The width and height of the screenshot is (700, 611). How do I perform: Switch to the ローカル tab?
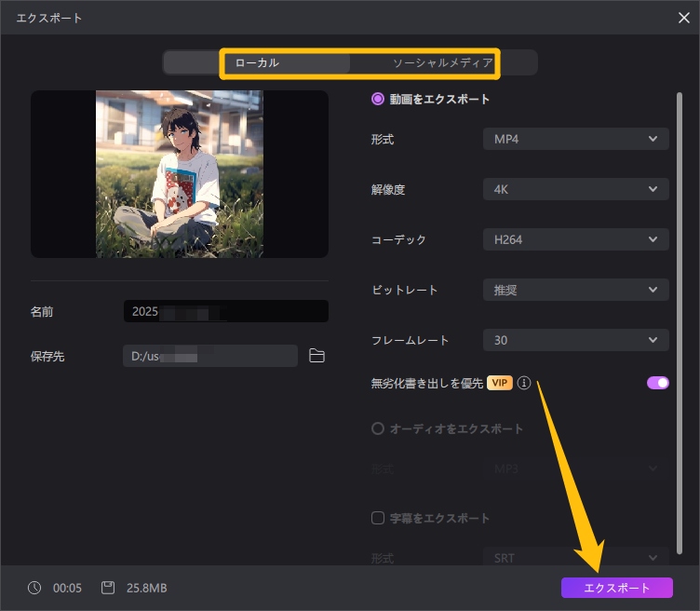pyautogui.click(x=257, y=62)
